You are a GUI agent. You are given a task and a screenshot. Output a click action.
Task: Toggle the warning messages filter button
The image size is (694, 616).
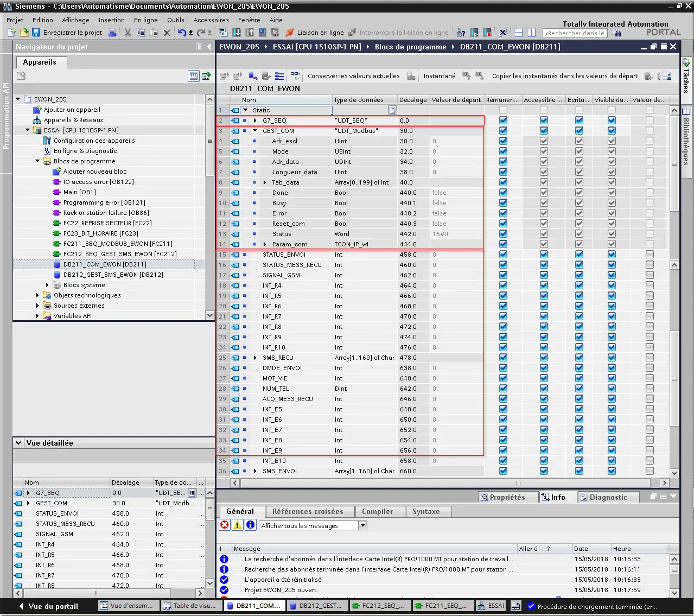[237, 525]
